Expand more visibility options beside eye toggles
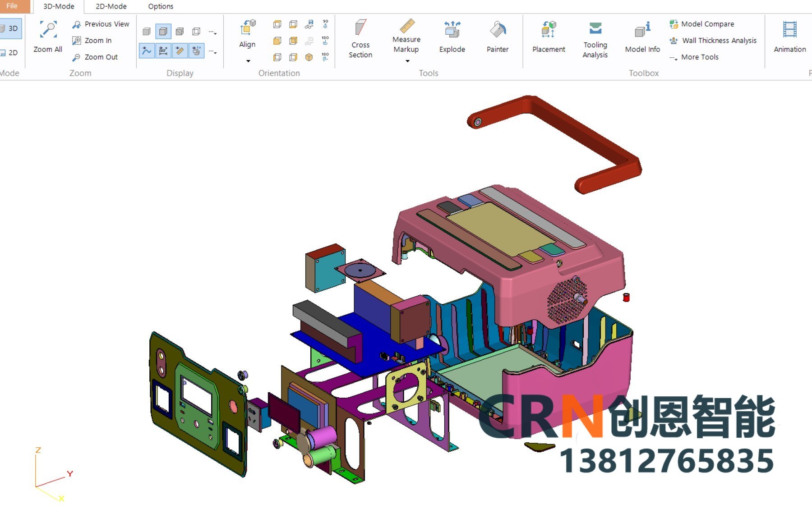This screenshot has width=812, height=509. (212, 52)
